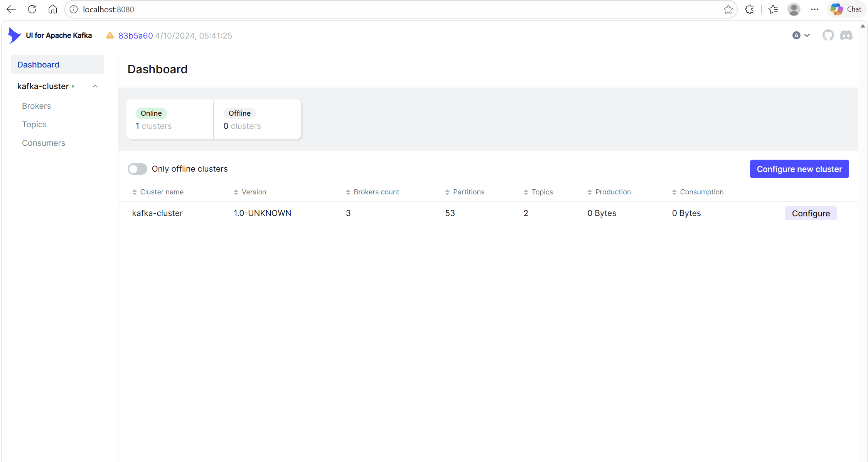The image size is (868, 462).
Task: Click the brokers count value 3
Action: click(348, 213)
